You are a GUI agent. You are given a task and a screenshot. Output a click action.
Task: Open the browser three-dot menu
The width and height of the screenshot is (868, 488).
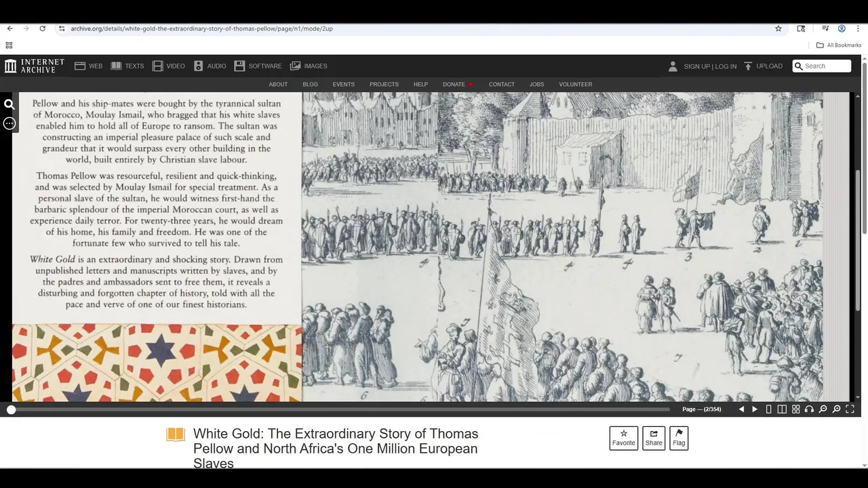[858, 28]
